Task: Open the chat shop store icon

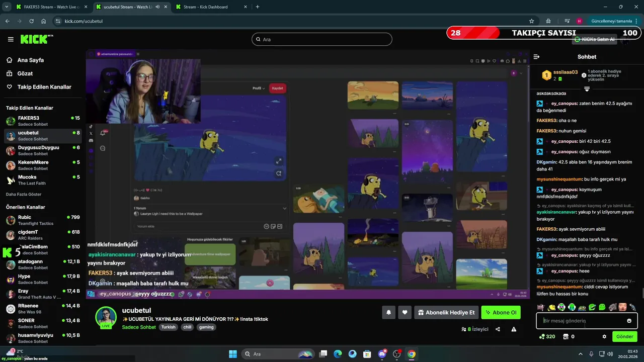Action: pos(566,336)
